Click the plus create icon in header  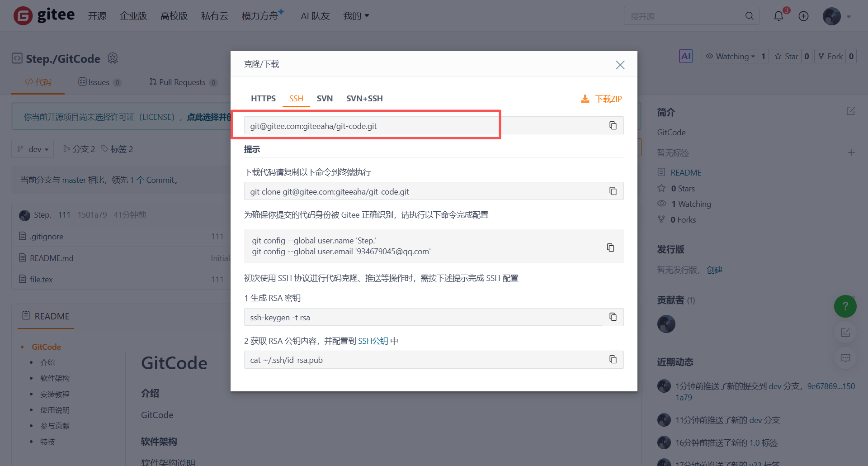click(x=803, y=16)
